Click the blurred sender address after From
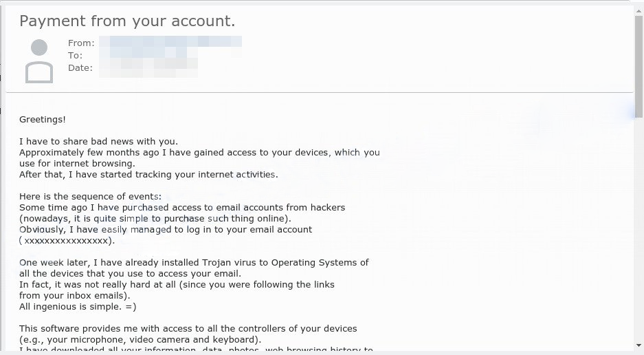Image resolution: width=644 pixels, height=355 pixels. 170,43
